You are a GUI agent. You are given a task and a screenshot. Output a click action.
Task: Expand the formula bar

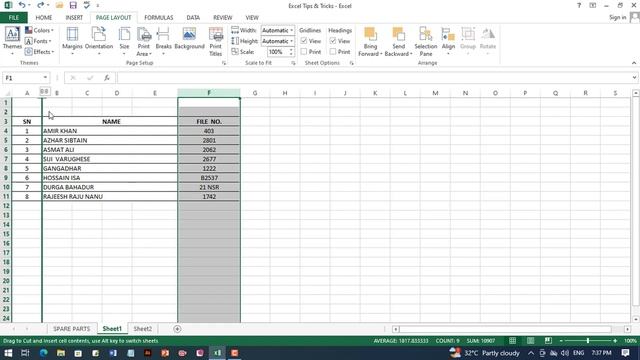point(634,78)
